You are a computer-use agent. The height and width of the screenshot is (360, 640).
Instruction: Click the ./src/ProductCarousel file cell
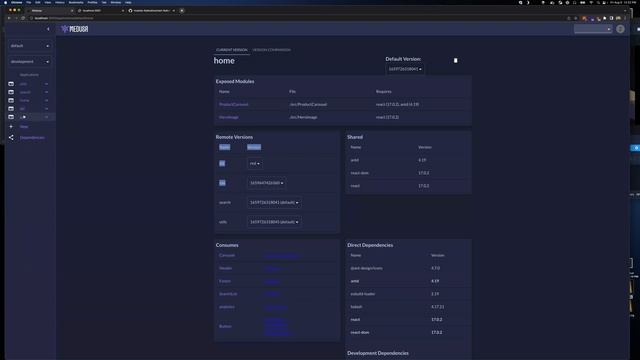(x=308, y=104)
